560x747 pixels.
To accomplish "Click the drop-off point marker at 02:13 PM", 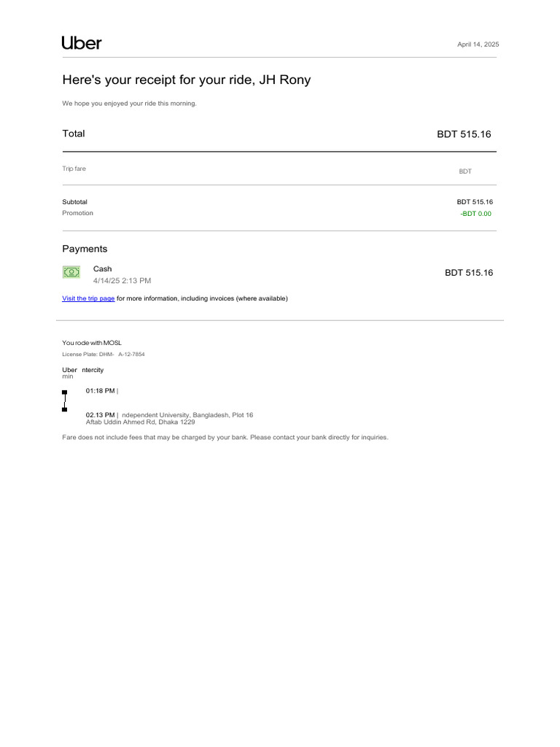I will tap(64, 409).
